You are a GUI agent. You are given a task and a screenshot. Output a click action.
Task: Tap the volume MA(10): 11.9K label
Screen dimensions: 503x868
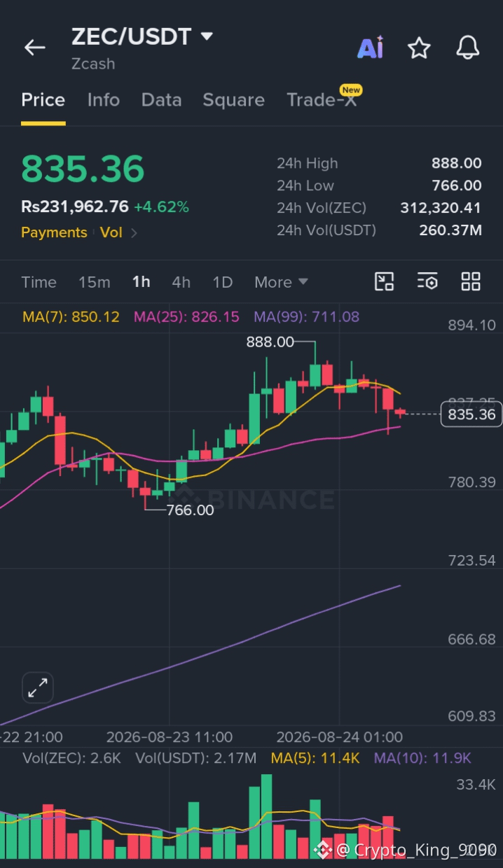tap(422, 758)
